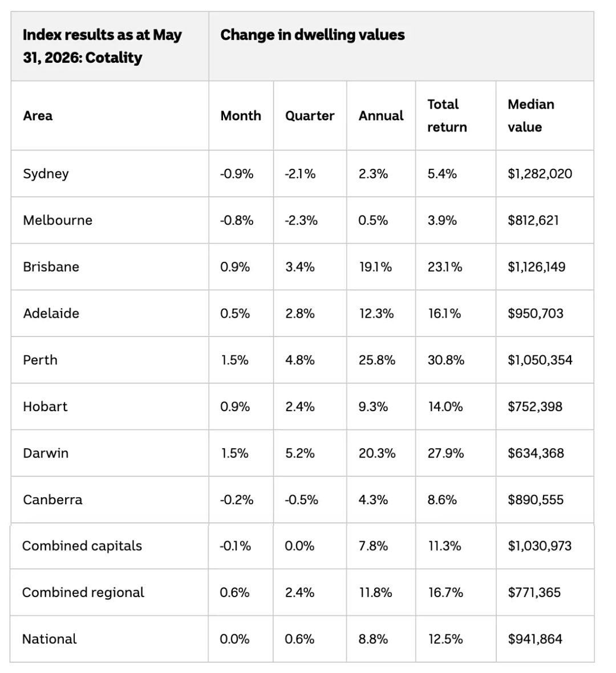Click the Sydney row label
The image size is (616, 673).
tap(46, 174)
